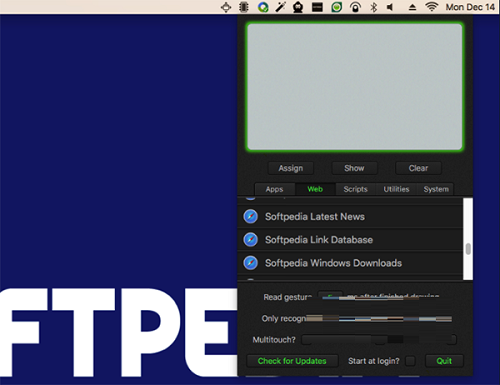Click Check for Updates button
This screenshot has height=385, width=500.
point(292,361)
